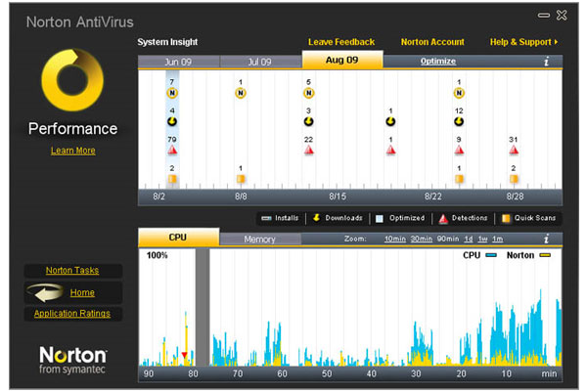
Task: Select the 90min zoom level
Action: (x=448, y=239)
